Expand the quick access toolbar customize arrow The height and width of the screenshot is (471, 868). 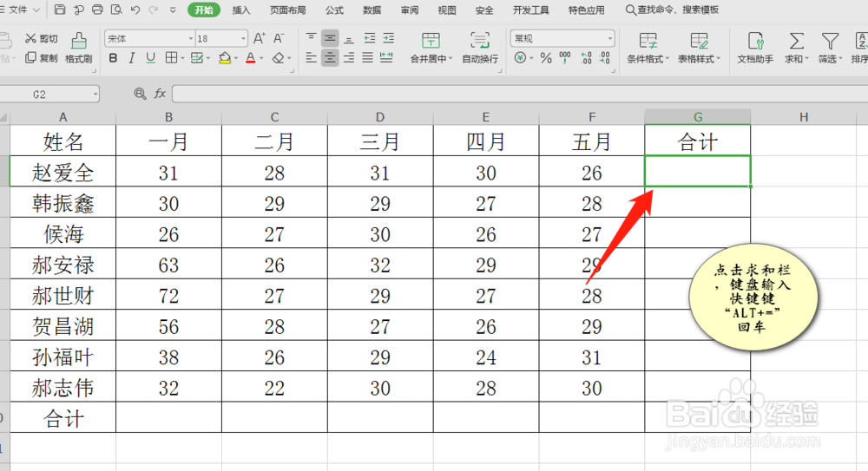tap(173, 10)
